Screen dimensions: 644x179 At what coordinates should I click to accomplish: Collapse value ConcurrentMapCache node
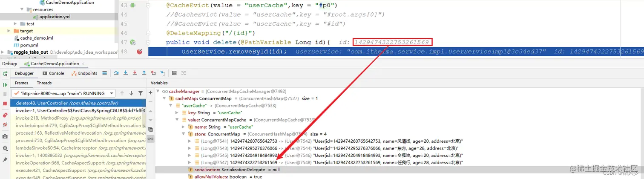click(x=178, y=120)
